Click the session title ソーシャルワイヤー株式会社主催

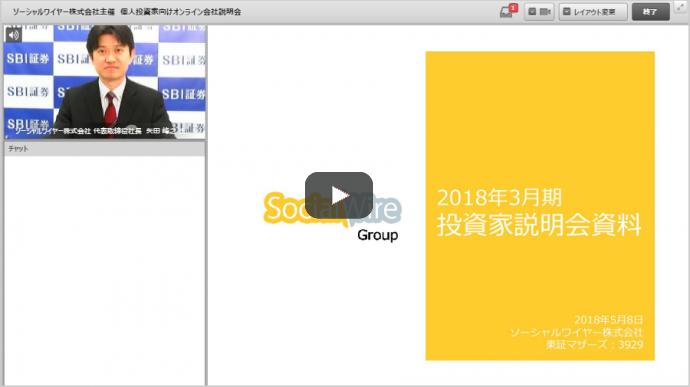click(x=63, y=12)
